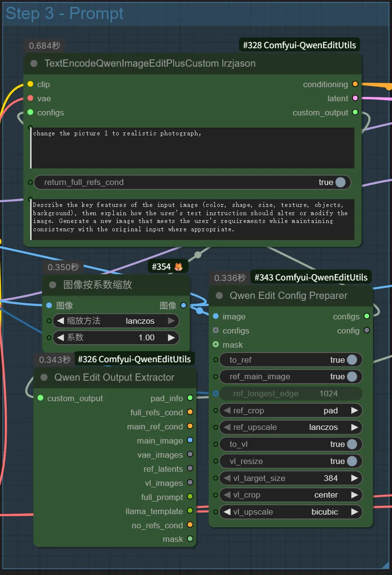Click the vae input port
The width and height of the screenshot is (392, 575).
click(30, 98)
